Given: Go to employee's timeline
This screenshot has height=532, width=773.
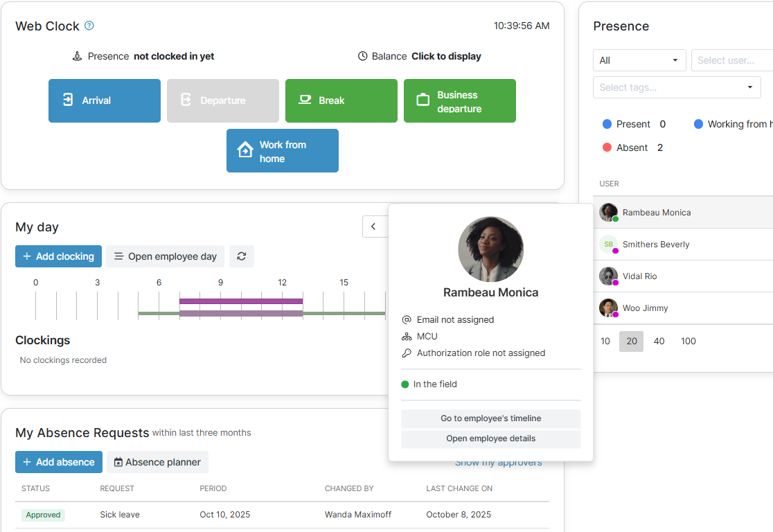Looking at the screenshot, I should coord(491,418).
